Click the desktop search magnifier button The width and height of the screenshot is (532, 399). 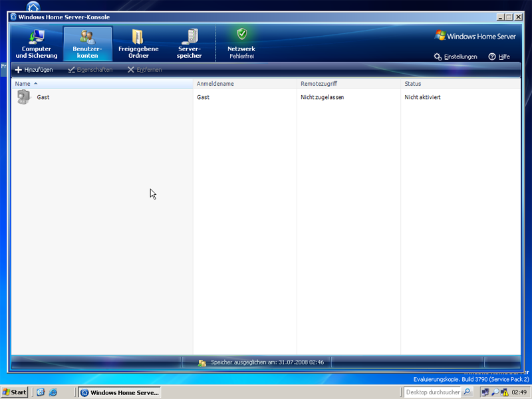467,392
